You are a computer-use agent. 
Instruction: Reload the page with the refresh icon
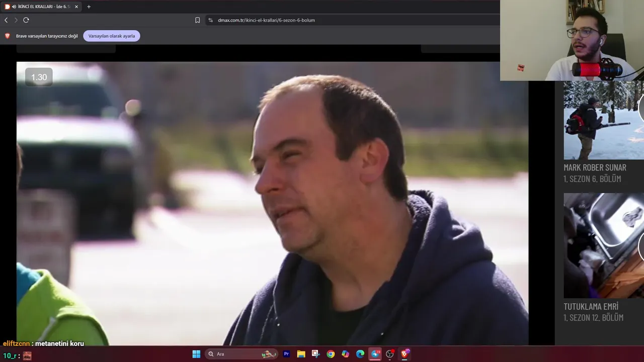coord(26,20)
